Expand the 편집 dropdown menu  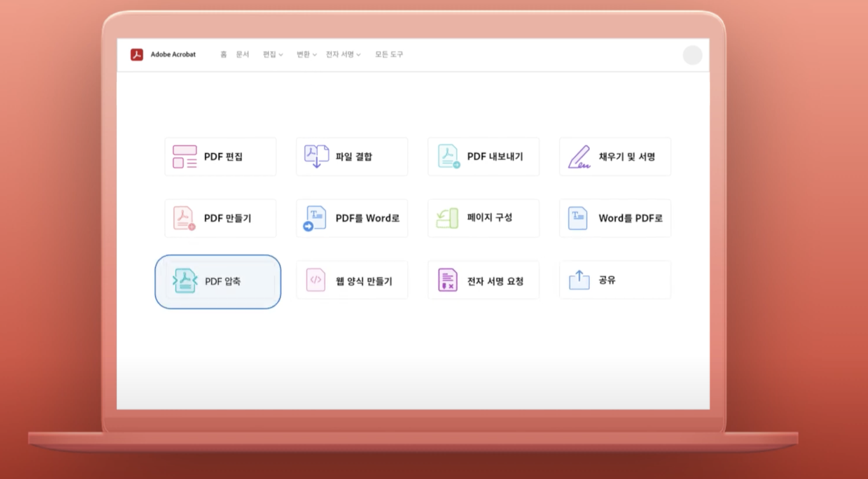click(x=273, y=54)
